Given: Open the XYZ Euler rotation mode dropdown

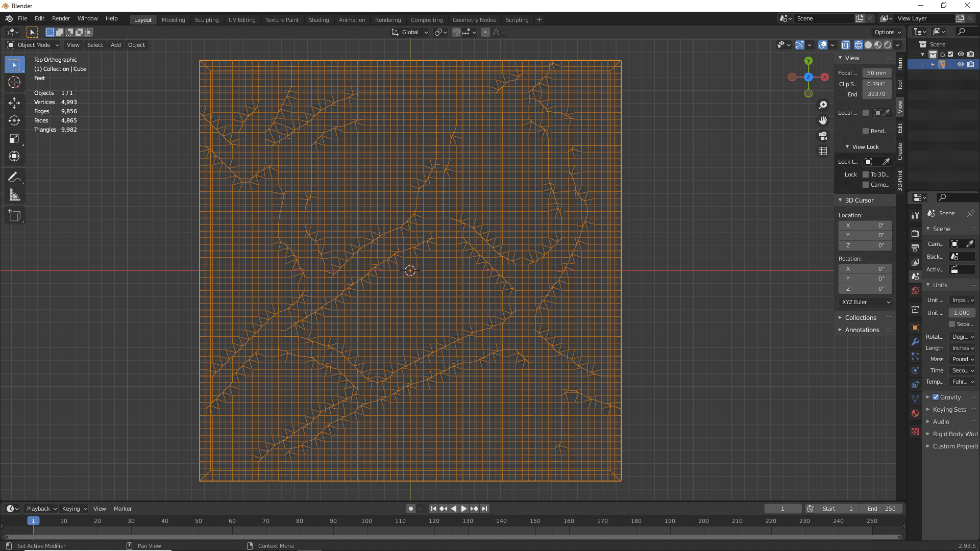Looking at the screenshot, I should click(866, 302).
